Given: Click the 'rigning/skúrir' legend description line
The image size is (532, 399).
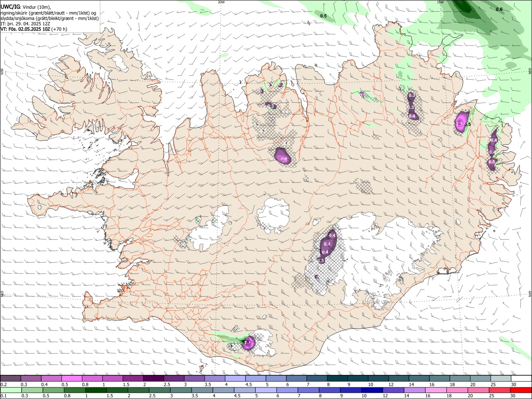Looking at the screenshot, I should coord(49,12).
